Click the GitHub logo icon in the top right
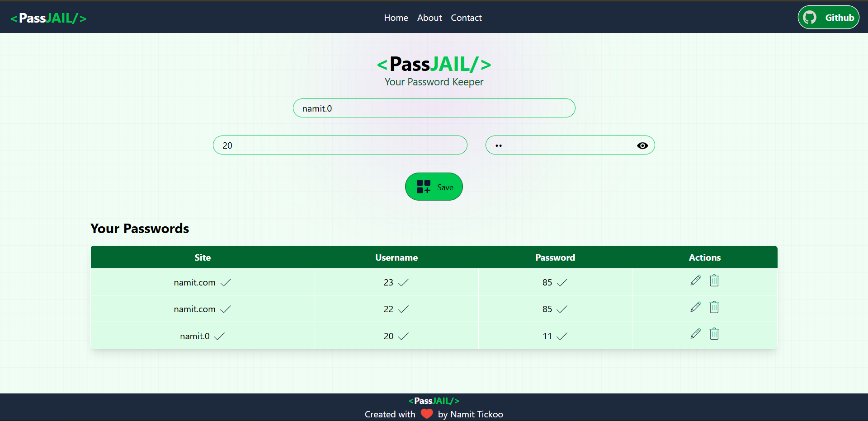 click(x=809, y=17)
